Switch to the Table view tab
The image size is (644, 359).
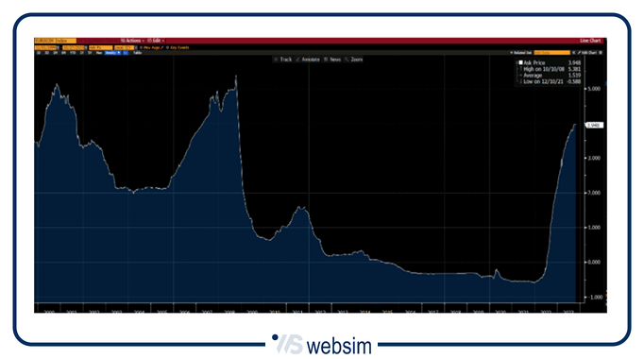click(x=137, y=53)
